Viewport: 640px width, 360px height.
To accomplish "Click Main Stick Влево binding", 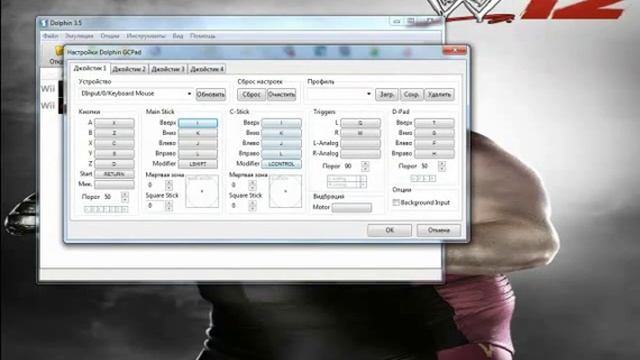I will point(198,143).
